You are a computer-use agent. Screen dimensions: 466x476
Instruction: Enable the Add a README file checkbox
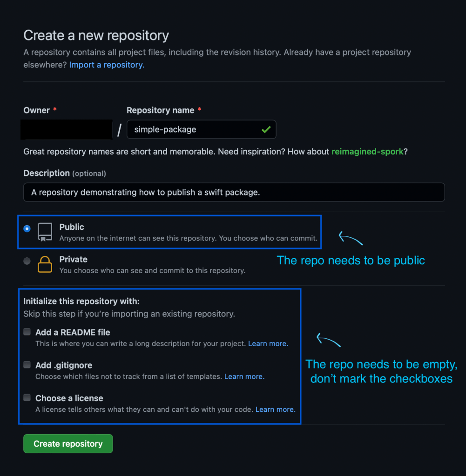27,332
